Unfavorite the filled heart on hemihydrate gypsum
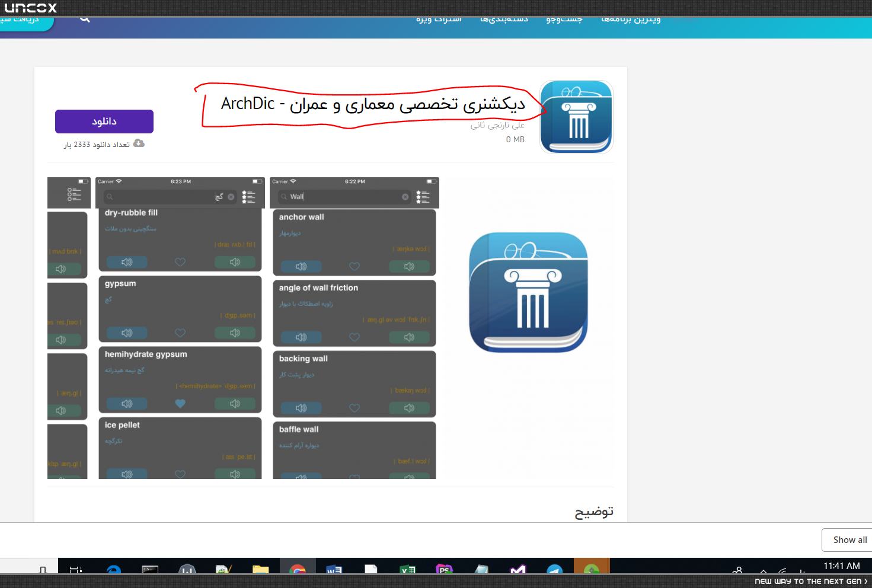Viewport: 872px width, 588px height. 180,404
